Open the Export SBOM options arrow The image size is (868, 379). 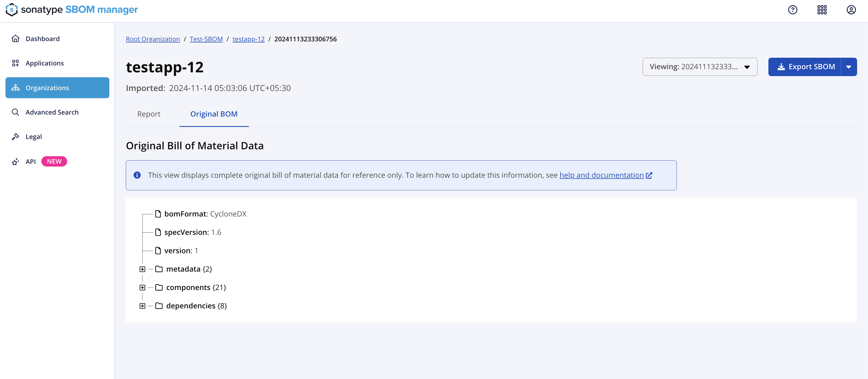[849, 67]
